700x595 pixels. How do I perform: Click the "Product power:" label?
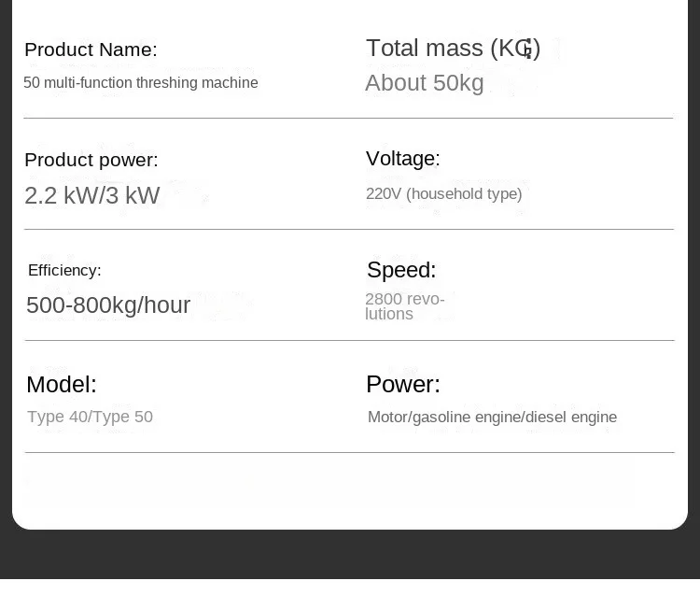[x=91, y=160]
